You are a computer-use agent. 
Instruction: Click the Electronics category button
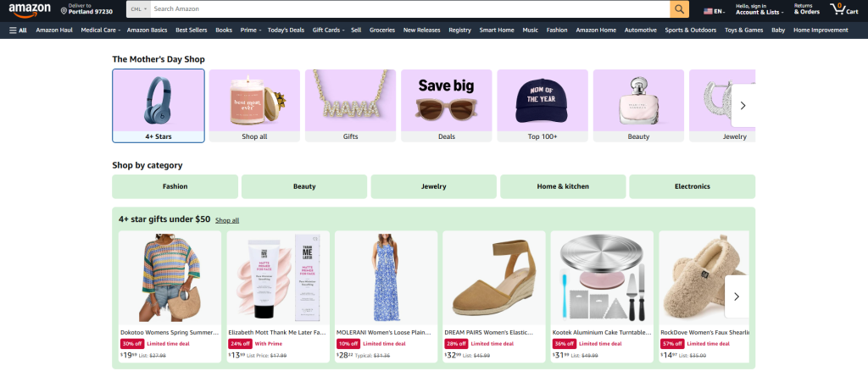tap(692, 186)
